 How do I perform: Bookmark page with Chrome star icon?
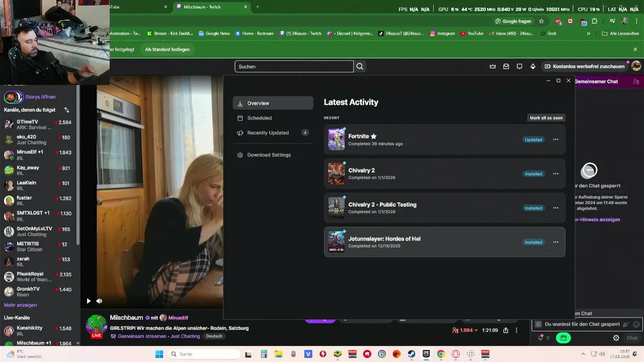coord(541,21)
